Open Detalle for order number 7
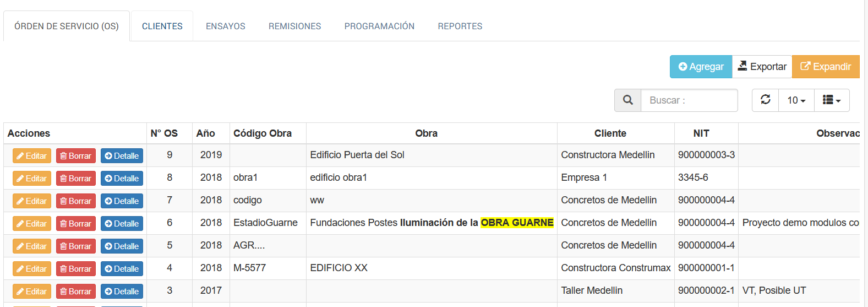Screen dimensions: 868x307 click(122, 201)
